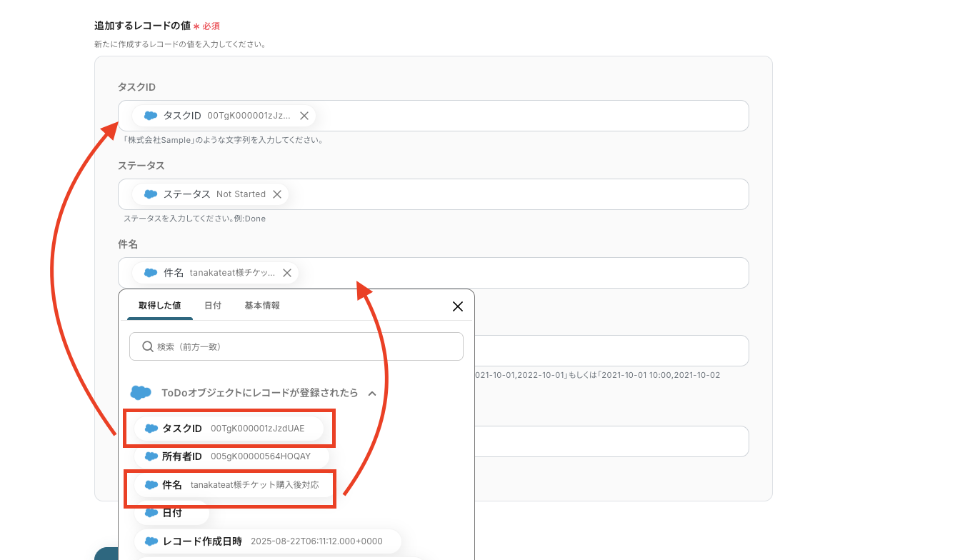The image size is (960, 560).
Task: Close the value picker popup
Action: coord(458,306)
